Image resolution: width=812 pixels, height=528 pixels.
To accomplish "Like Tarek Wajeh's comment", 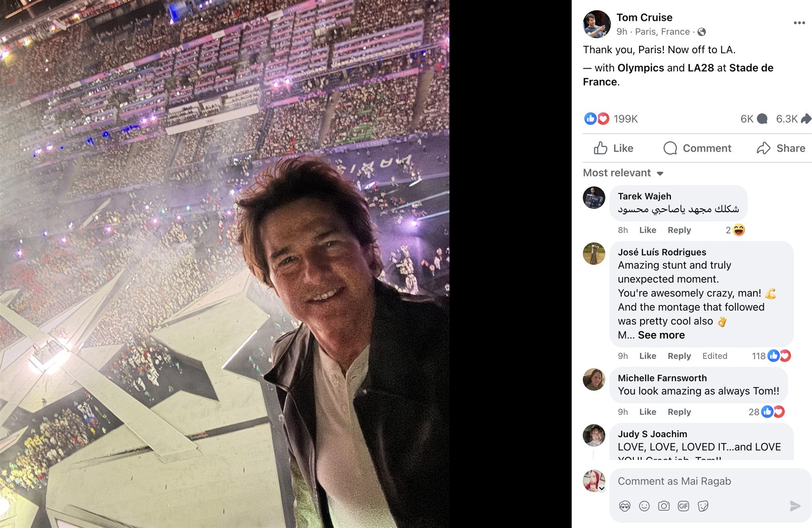I will (x=648, y=230).
